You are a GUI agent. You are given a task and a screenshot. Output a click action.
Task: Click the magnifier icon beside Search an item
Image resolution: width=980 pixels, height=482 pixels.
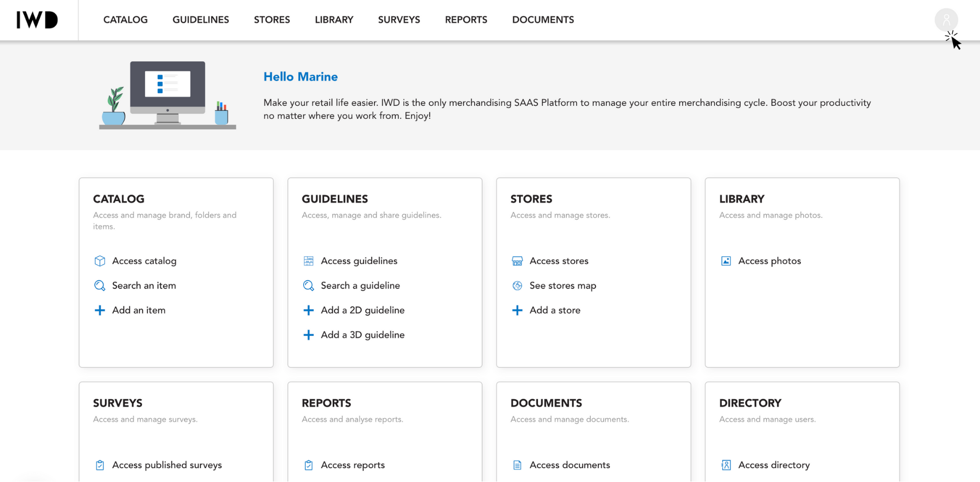point(100,285)
